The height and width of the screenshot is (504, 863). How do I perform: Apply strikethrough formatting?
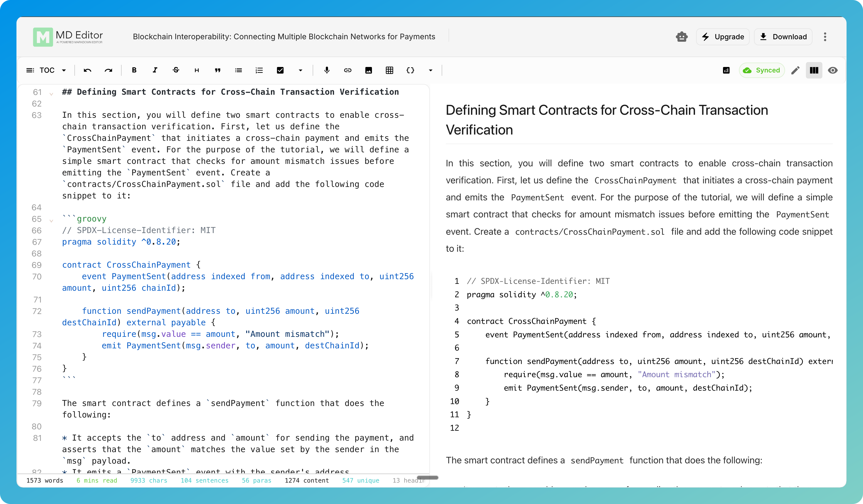[176, 70]
